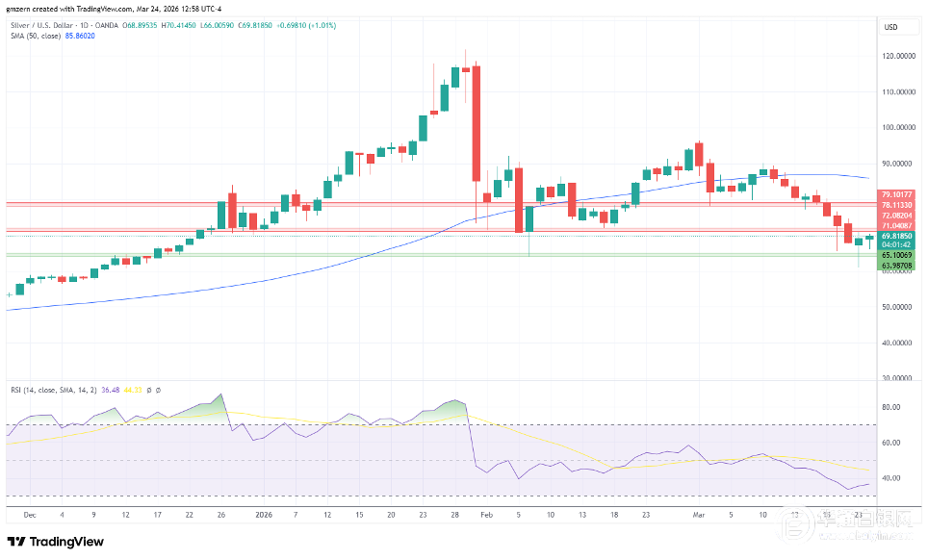
Task: Click the 80.00 level on RSI scale
Action: pyautogui.click(x=890, y=407)
